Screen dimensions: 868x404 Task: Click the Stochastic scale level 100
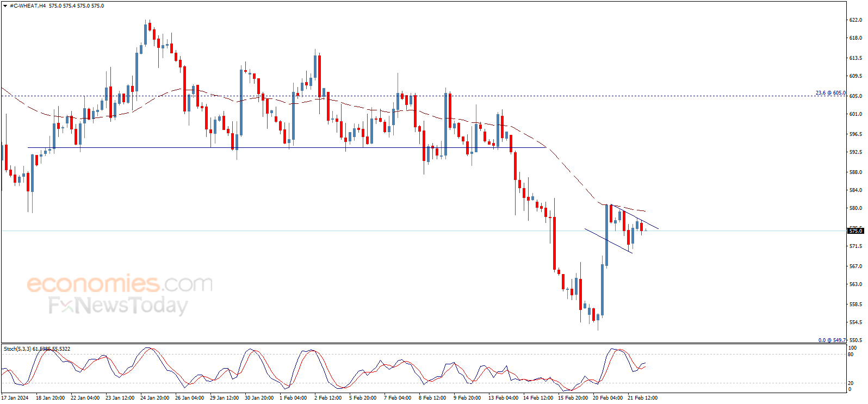click(x=852, y=348)
